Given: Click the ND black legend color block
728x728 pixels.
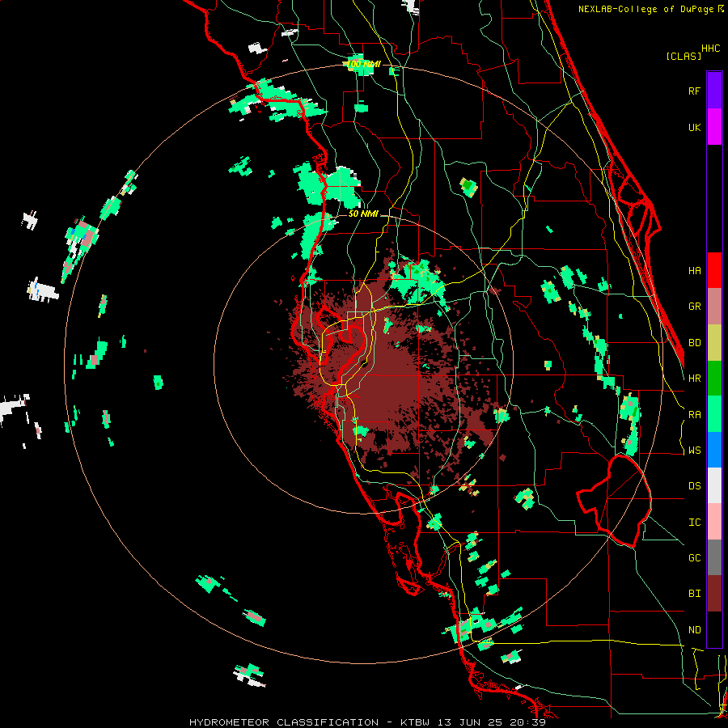Looking at the screenshot, I should point(714,629).
